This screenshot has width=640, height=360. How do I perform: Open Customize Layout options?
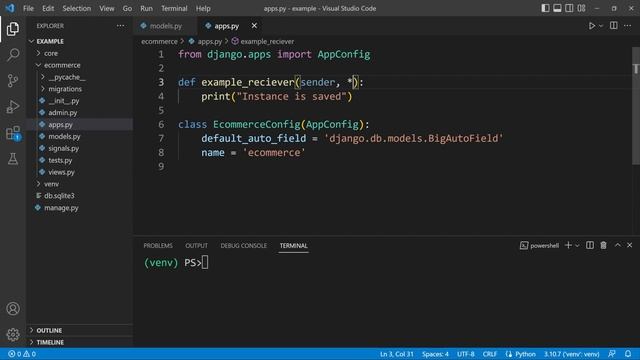tap(581, 8)
